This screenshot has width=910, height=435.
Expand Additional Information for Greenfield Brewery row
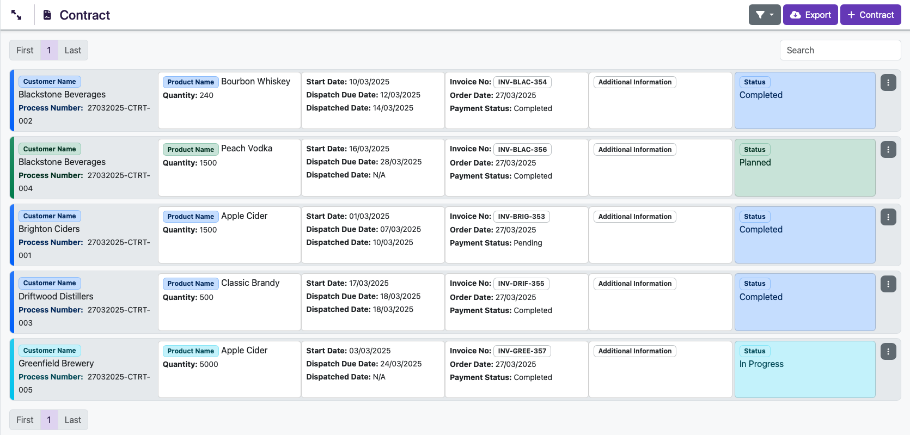[635, 352]
